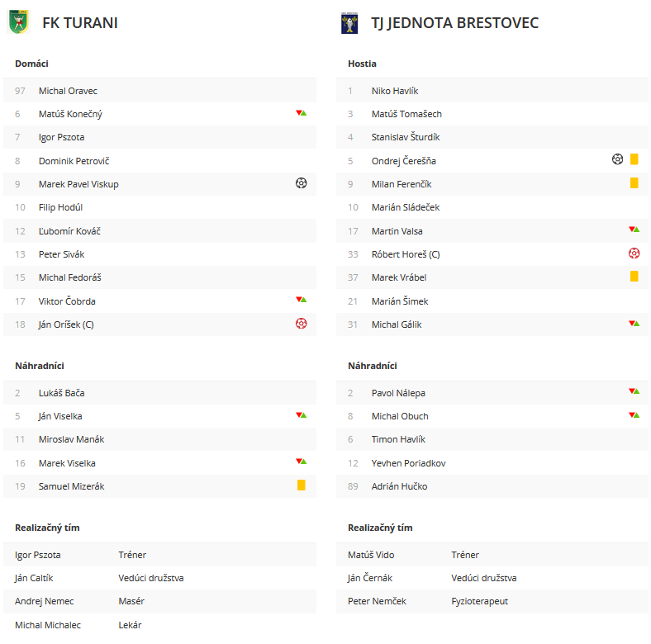Click substitution arrows beside Viktor Čobrda
This screenshot has height=644, width=651.
tap(301, 300)
